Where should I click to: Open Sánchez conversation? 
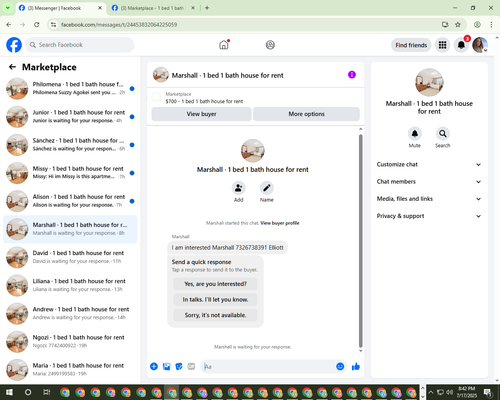tap(70, 145)
